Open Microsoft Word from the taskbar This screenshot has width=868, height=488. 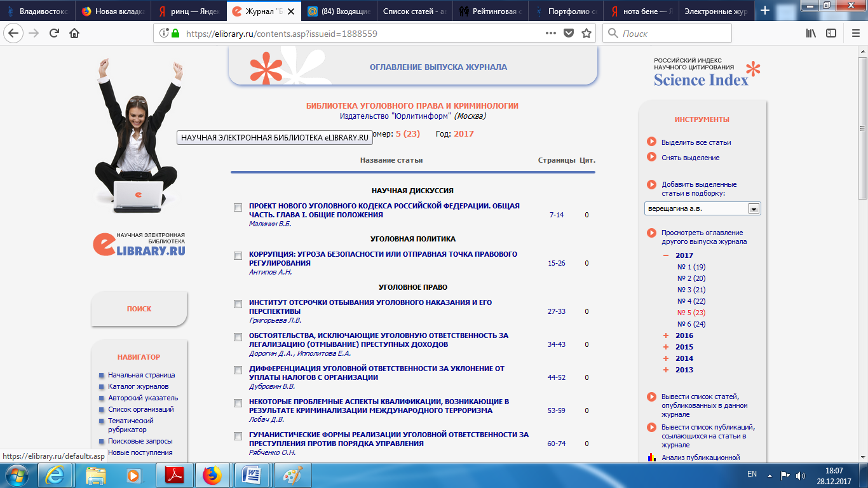click(x=252, y=475)
